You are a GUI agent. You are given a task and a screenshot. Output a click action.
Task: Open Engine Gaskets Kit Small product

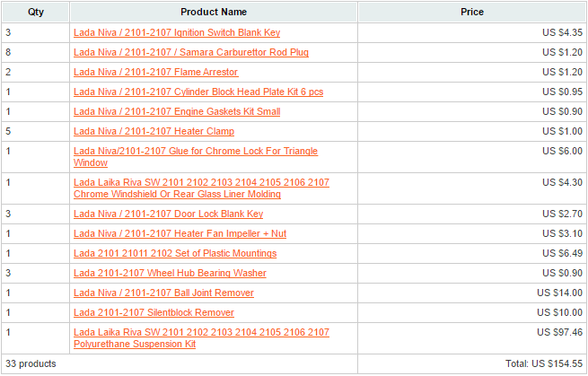(177, 111)
